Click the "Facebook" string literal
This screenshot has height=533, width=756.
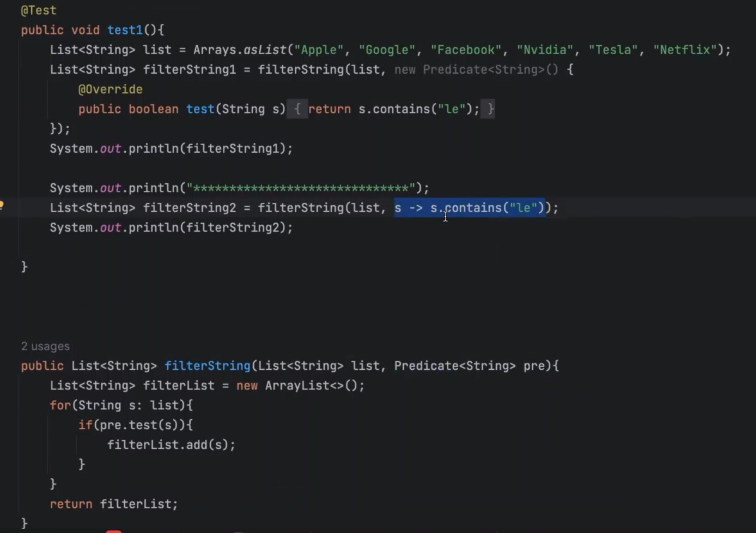click(466, 50)
